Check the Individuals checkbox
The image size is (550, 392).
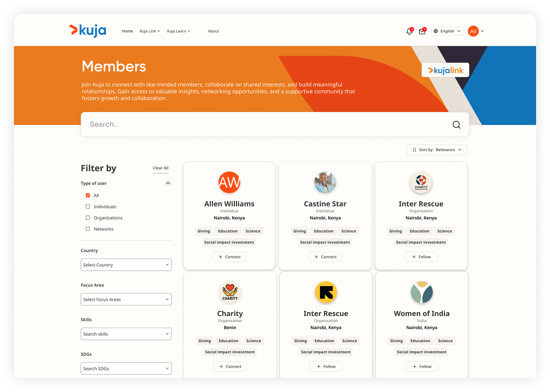pyautogui.click(x=88, y=207)
